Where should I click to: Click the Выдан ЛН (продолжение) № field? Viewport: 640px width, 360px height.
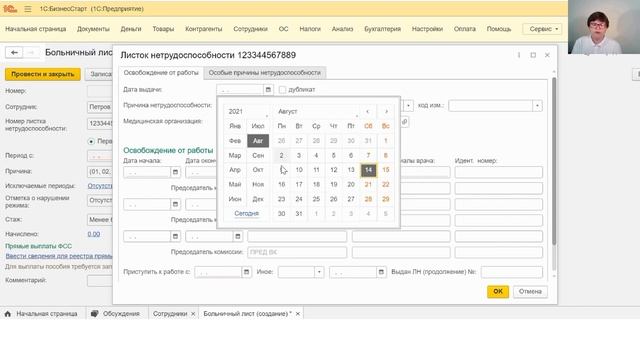(511, 272)
